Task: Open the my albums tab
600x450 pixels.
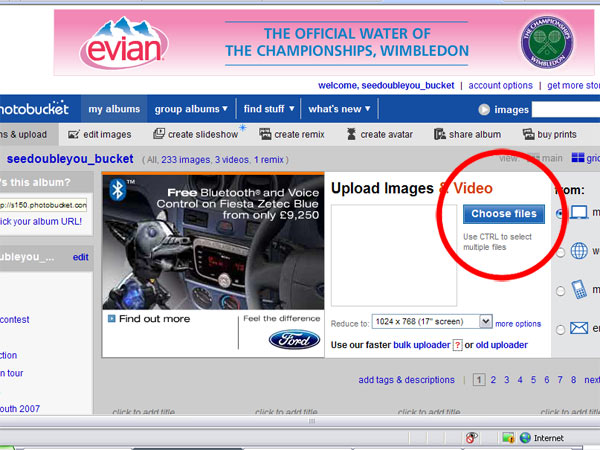Action: (114, 109)
